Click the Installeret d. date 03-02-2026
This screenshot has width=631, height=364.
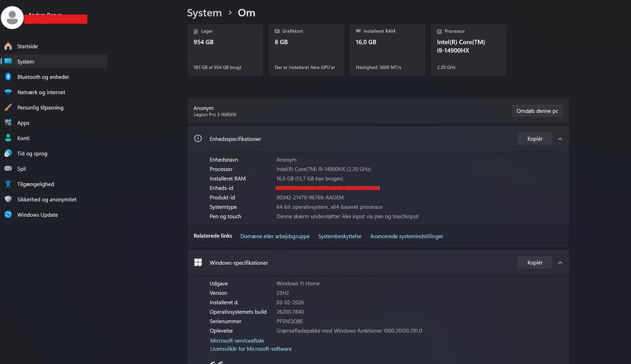click(x=290, y=302)
